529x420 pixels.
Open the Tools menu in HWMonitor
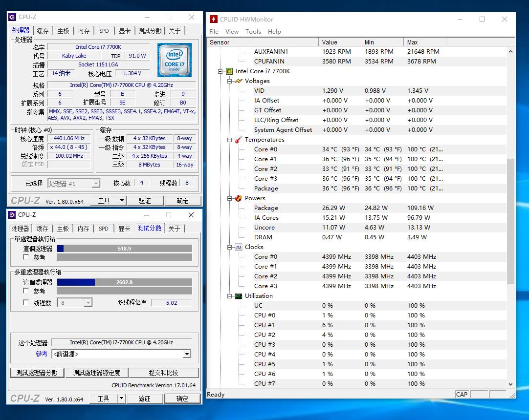[x=253, y=31]
